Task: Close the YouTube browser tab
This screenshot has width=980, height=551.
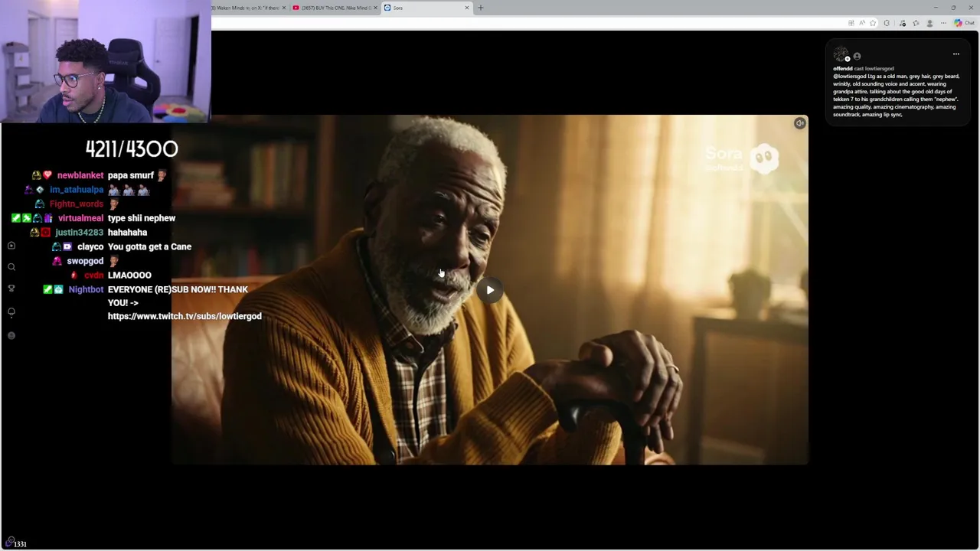Action: [x=375, y=8]
